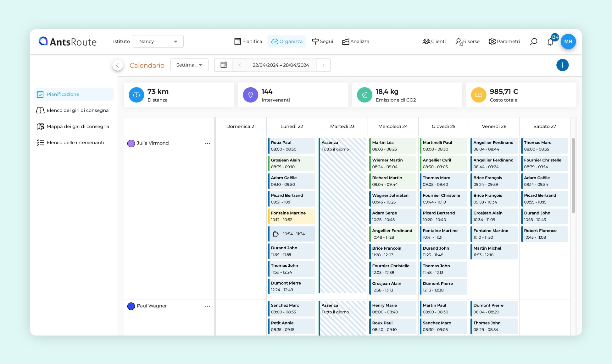612x364 pixels.
Task: Switch to the Pianifica tab
Action: (x=248, y=41)
